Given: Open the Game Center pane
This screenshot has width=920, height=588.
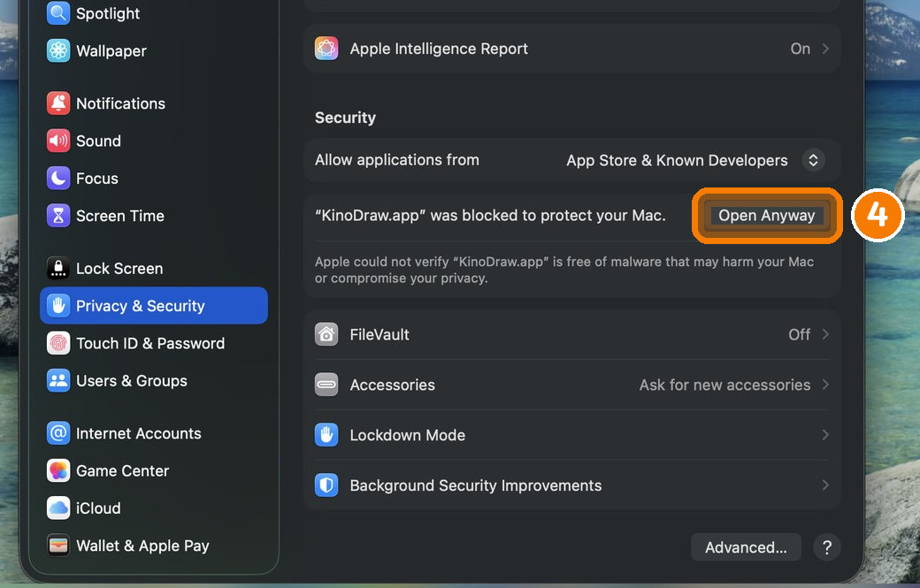Looking at the screenshot, I should [154, 470].
